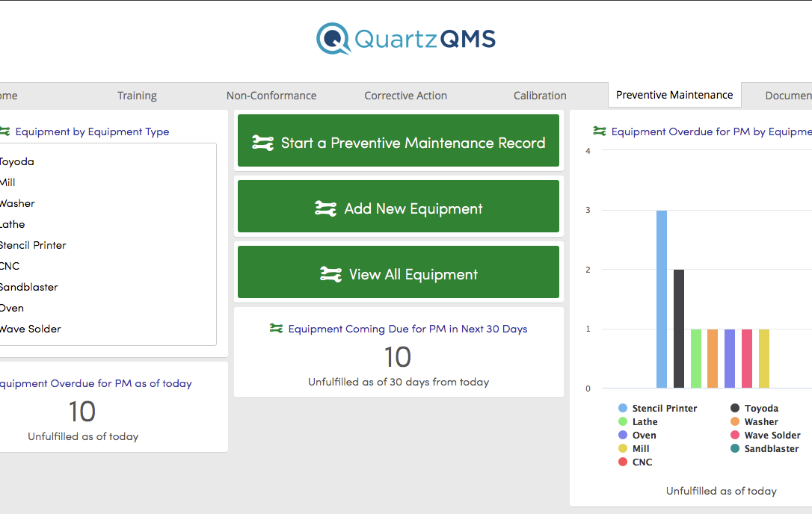Toggle the Mill legend swatch
Screen dimensions: 812x514
[x=623, y=449]
